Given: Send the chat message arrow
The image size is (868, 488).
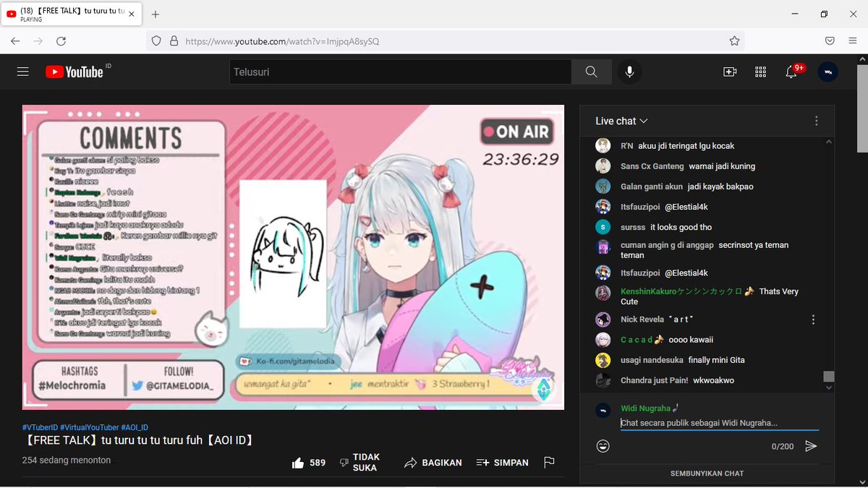Looking at the screenshot, I should click(x=811, y=446).
